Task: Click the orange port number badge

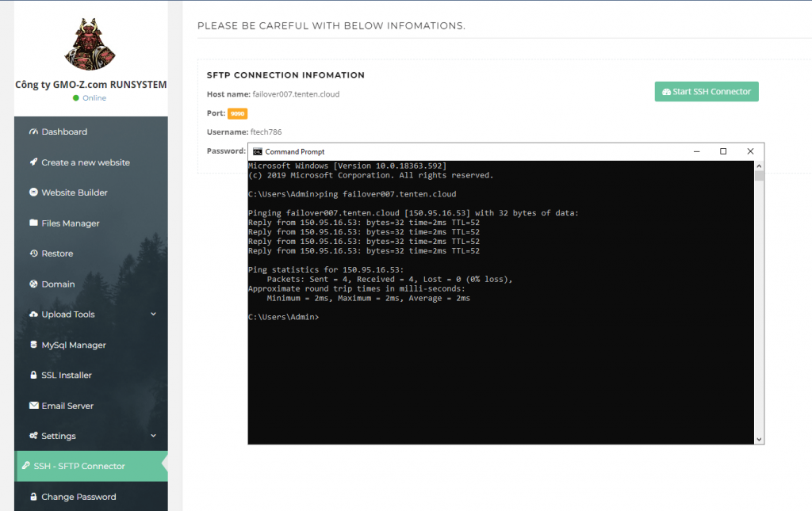Action: [x=237, y=113]
